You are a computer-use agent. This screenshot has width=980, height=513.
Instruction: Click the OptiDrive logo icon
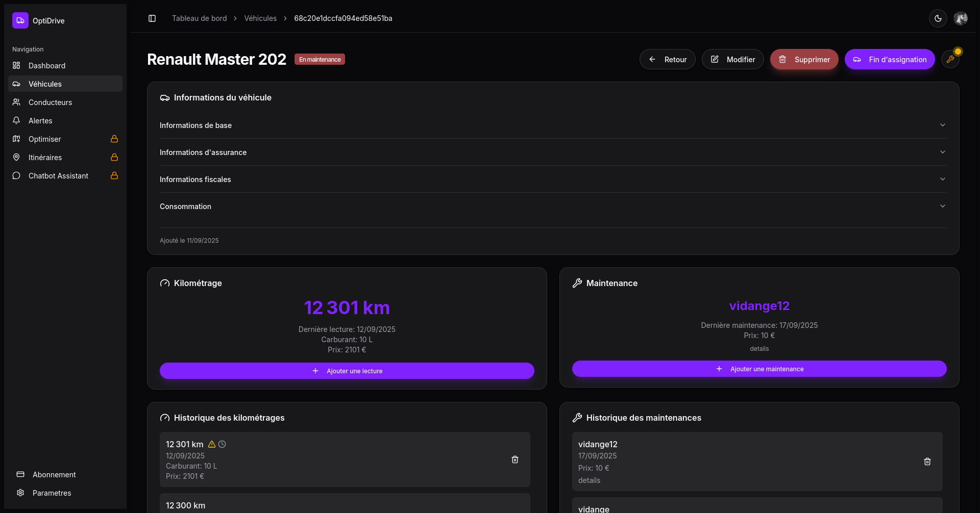[20, 20]
